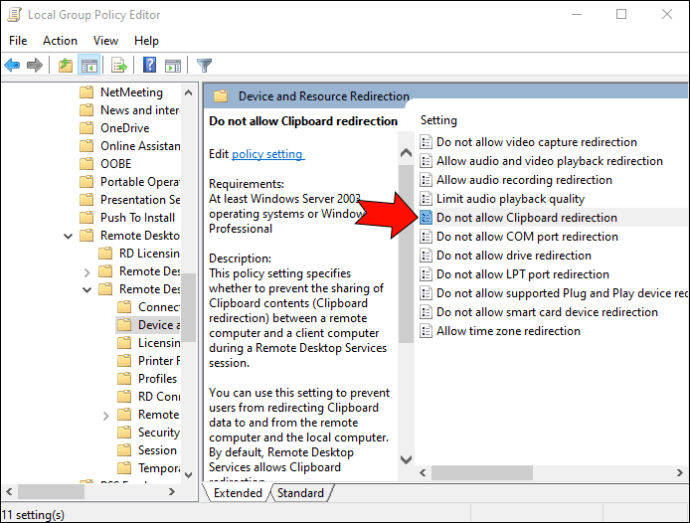Click policy icon beside Allow time zone redirection
Screen dimensions: 690x523
426,331
